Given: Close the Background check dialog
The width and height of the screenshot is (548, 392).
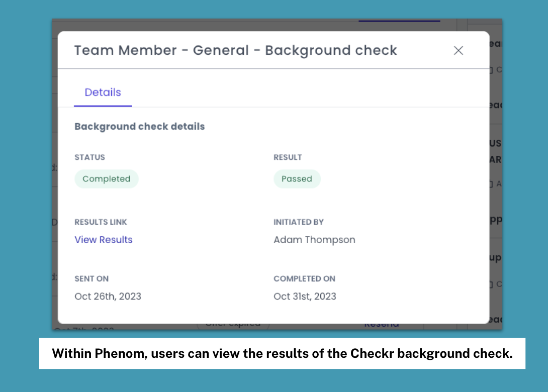Looking at the screenshot, I should click(458, 50).
